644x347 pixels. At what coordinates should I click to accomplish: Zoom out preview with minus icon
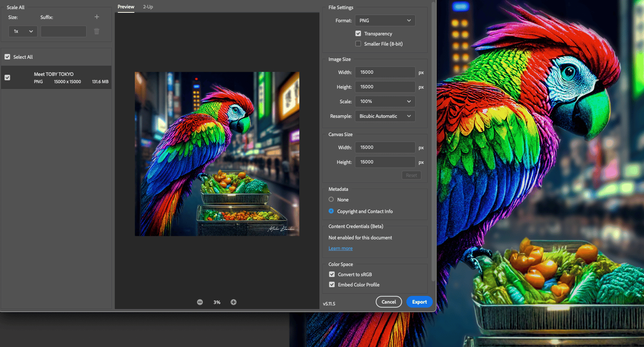200,302
